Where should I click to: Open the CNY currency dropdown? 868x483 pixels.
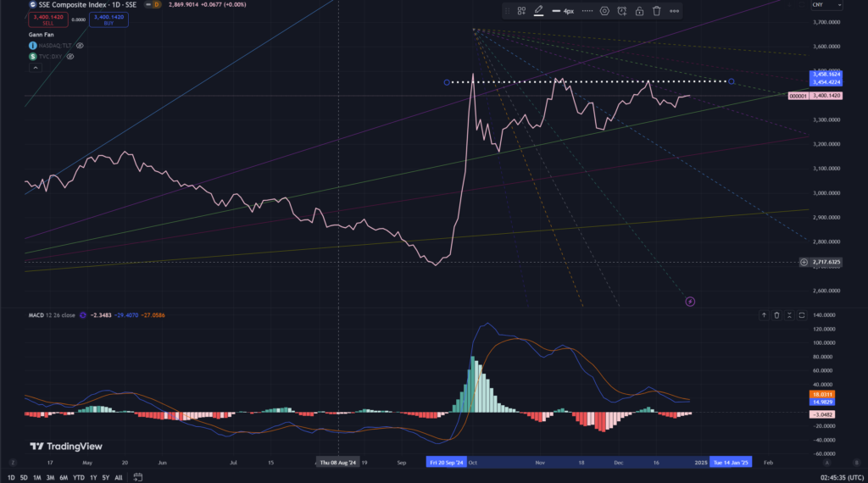pos(827,5)
